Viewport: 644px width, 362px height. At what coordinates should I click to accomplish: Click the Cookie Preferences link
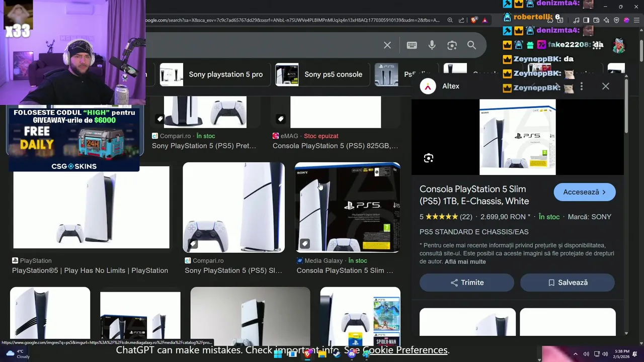[x=405, y=350]
